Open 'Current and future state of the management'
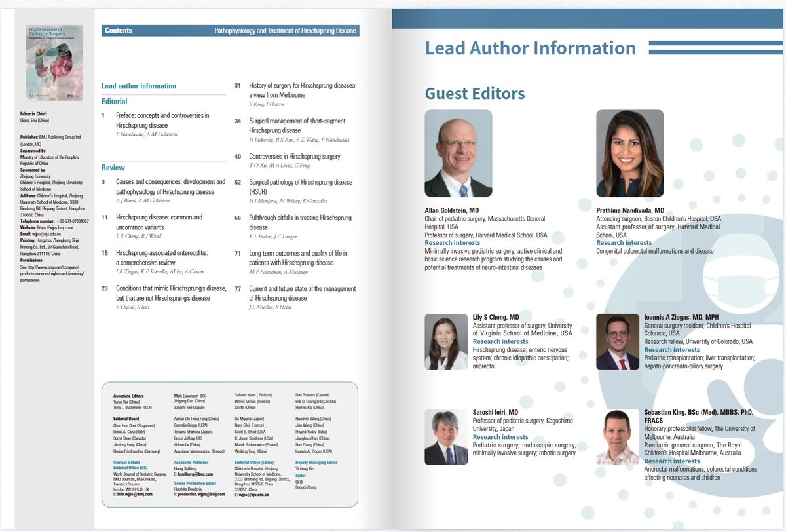This screenshot has height=532, width=786. tap(302, 294)
